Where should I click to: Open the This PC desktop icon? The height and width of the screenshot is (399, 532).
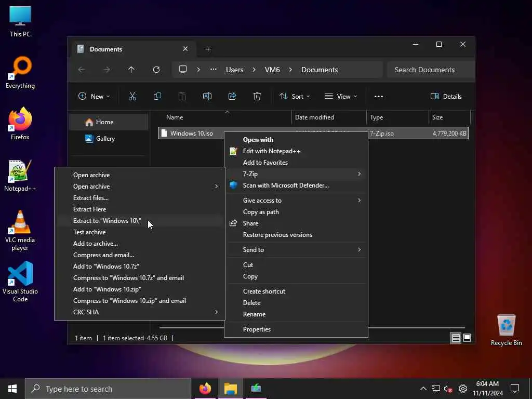click(x=20, y=22)
